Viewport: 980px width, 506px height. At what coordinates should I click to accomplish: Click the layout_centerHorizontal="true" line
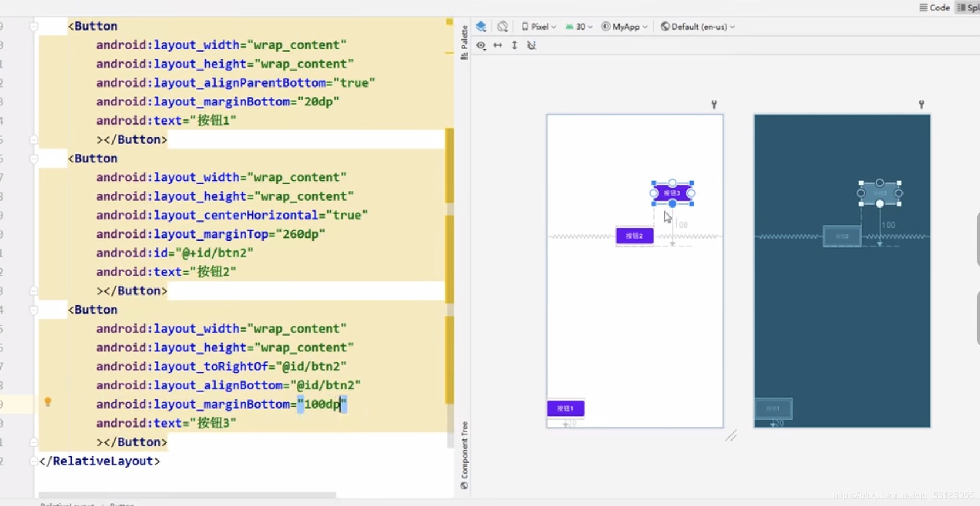click(x=232, y=215)
